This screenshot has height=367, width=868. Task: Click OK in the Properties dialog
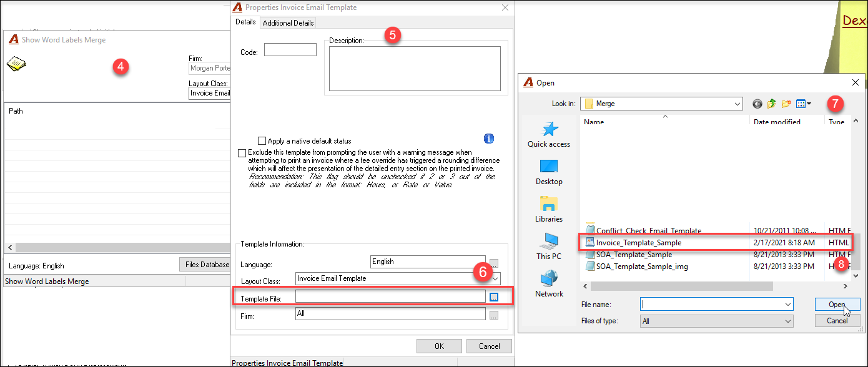pos(439,346)
